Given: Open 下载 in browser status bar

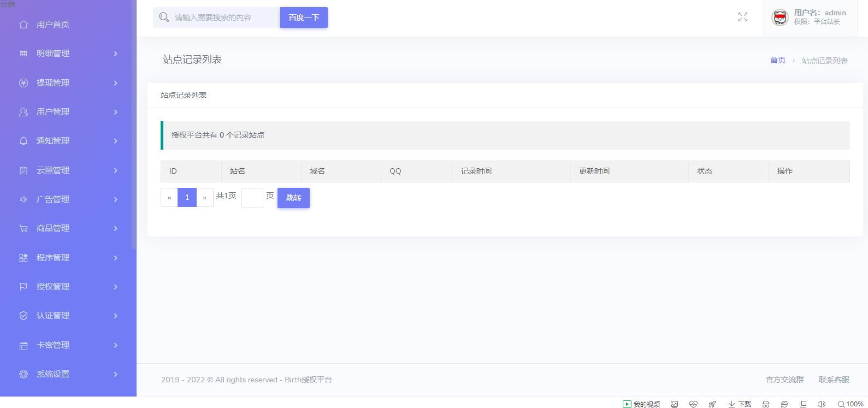Looking at the screenshot, I should coord(740,404).
